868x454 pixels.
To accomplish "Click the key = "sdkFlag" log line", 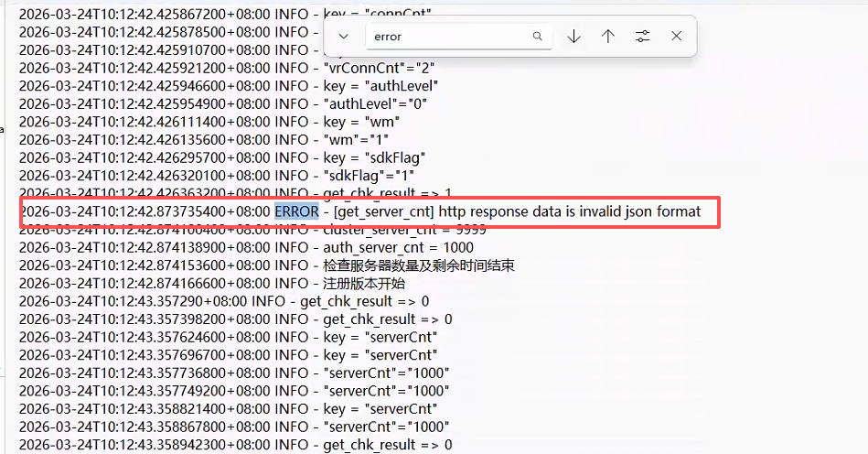I will pyautogui.click(x=376, y=157).
